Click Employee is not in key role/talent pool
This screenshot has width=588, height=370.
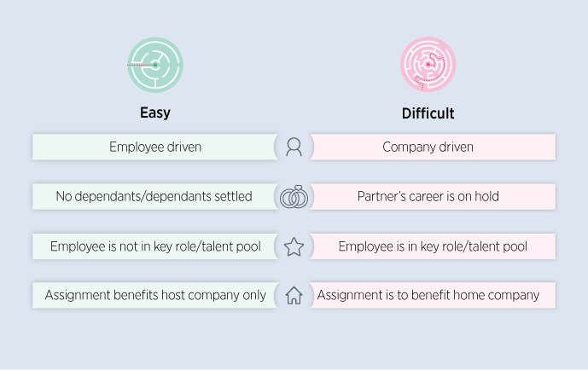[x=154, y=246]
